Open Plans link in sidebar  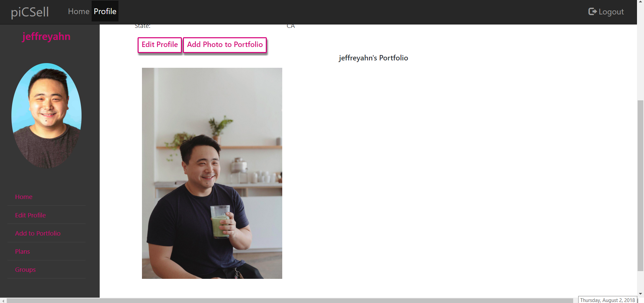(x=22, y=251)
